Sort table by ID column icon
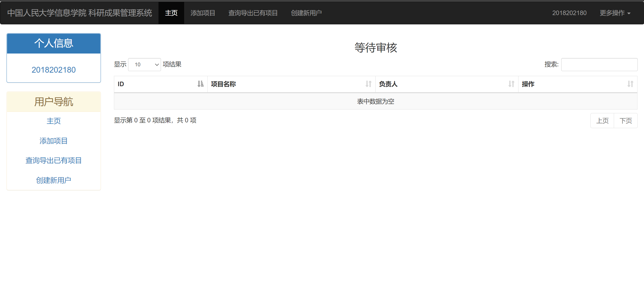The width and height of the screenshot is (644, 299). [200, 84]
